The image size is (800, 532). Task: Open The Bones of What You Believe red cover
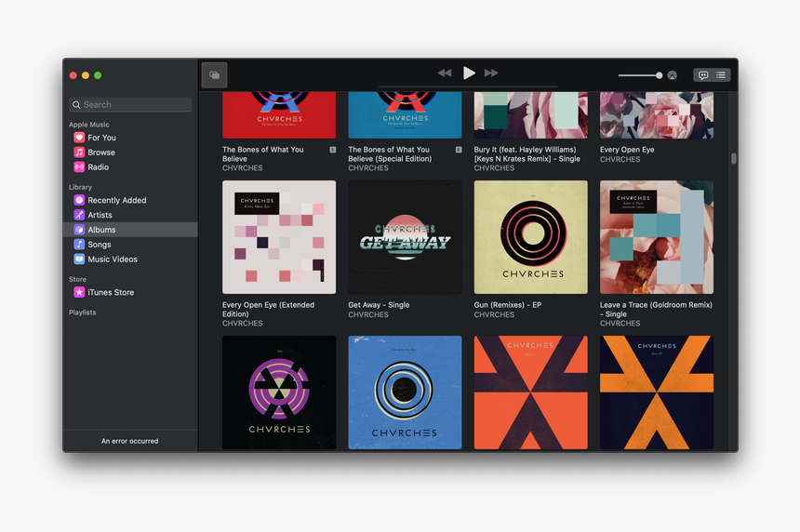point(279,115)
